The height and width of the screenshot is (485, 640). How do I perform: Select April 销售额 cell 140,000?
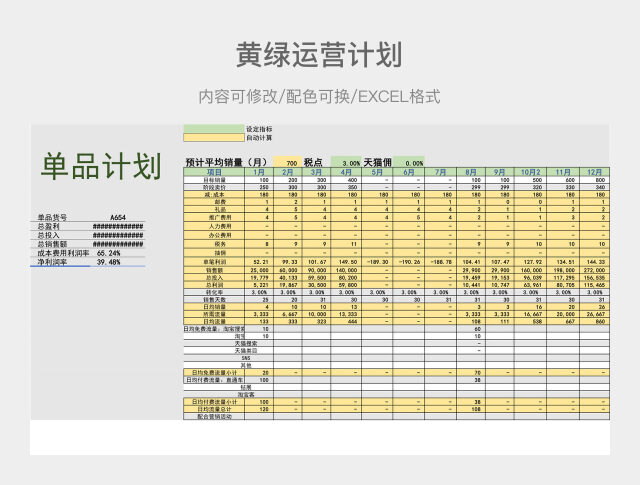coord(346,270)
